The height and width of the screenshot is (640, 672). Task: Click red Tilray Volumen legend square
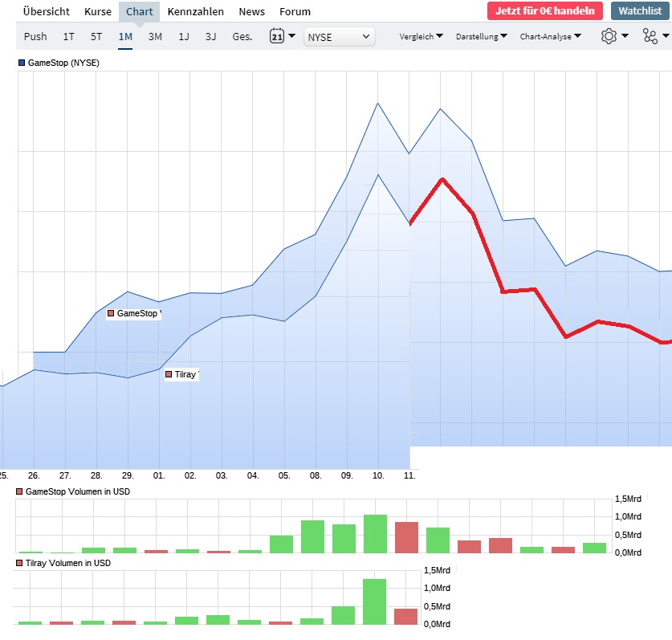(x=19, y=563)
